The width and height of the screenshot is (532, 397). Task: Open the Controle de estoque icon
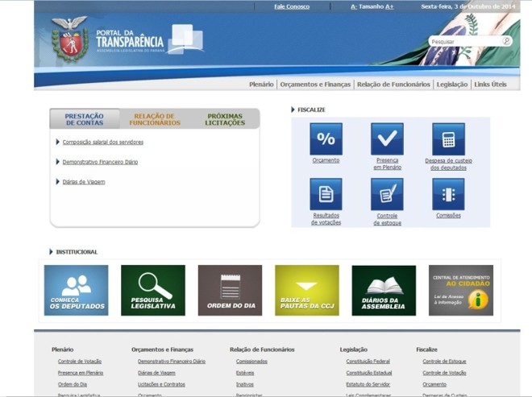click(x=387, y=194)
